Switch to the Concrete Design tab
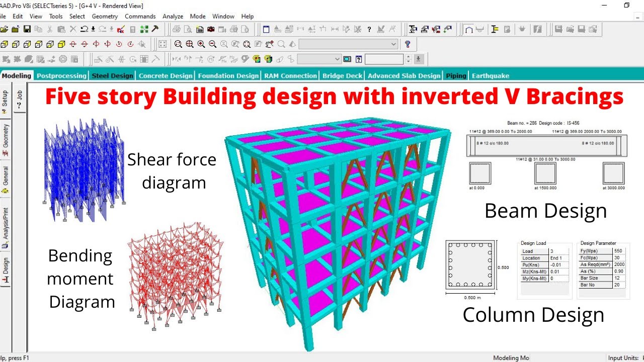Image resolution: width=644 pixels, height=362 pixels. (x=166, y=76)
